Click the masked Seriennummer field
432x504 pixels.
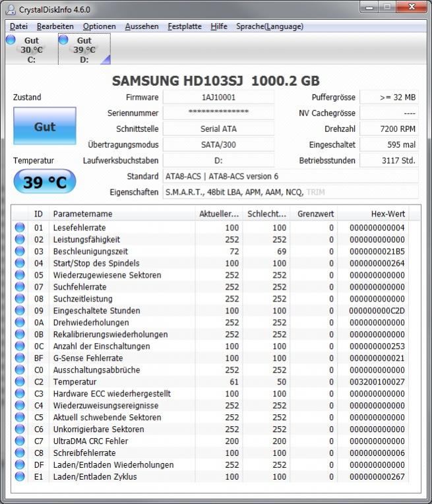point(218,113)
